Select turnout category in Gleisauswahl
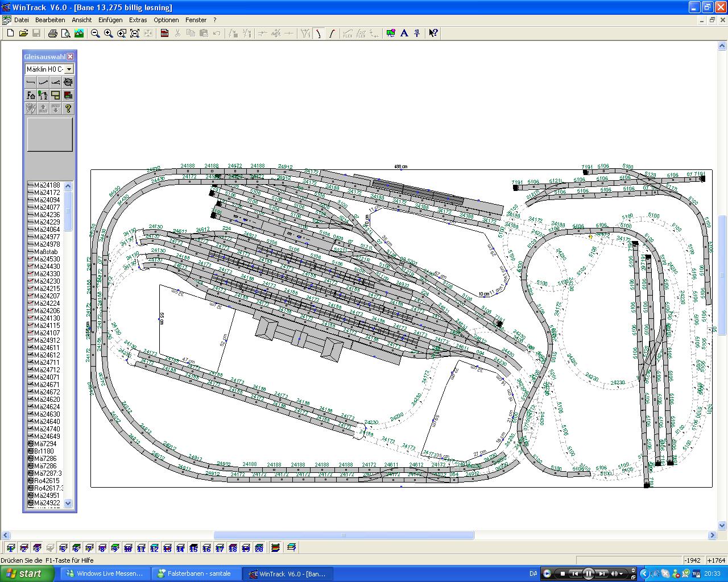The image size is (728, 582). pyautogui.click(x=56, y=82)
